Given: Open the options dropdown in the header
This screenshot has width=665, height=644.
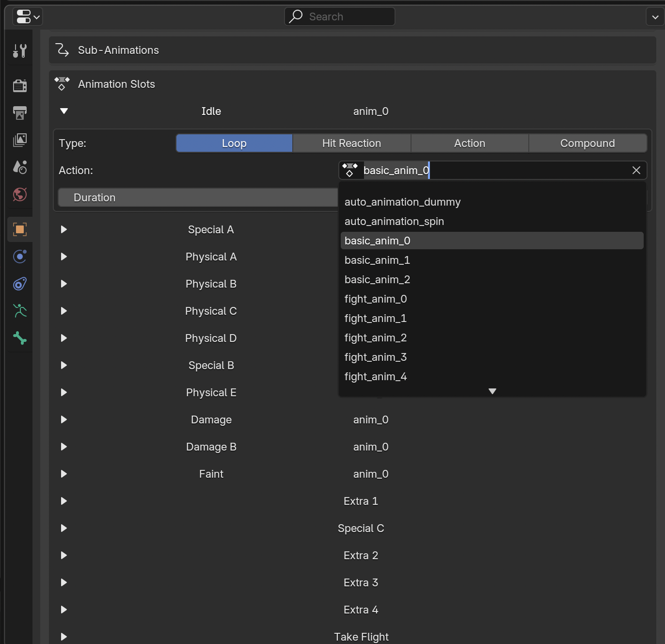Looking at the screenshot, I should 655,17.
